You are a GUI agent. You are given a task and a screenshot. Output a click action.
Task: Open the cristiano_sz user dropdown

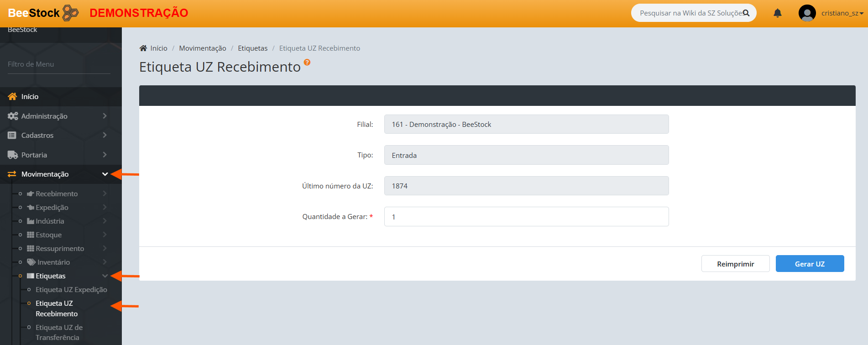click(x=842, y=13)
